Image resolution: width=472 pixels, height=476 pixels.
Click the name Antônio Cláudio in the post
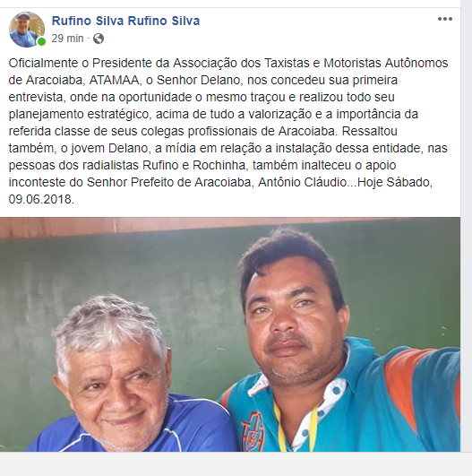coord(302,183)
